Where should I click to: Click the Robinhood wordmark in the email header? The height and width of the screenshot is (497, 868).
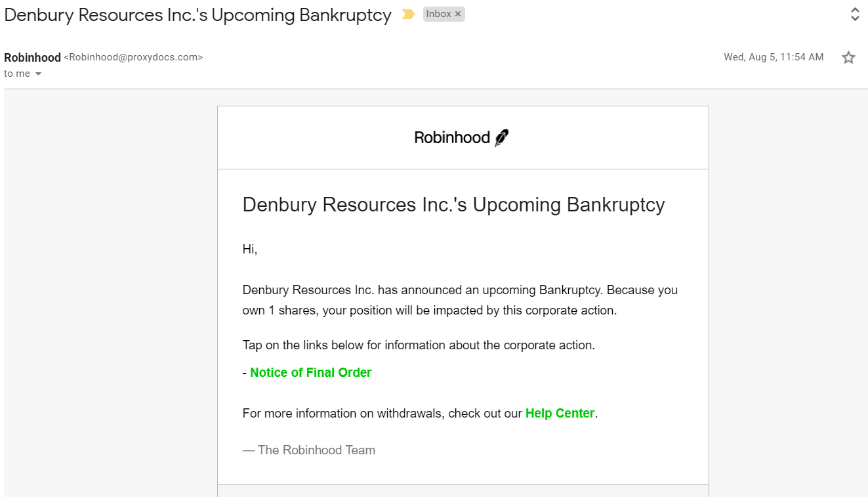click(x=452, y=138)
